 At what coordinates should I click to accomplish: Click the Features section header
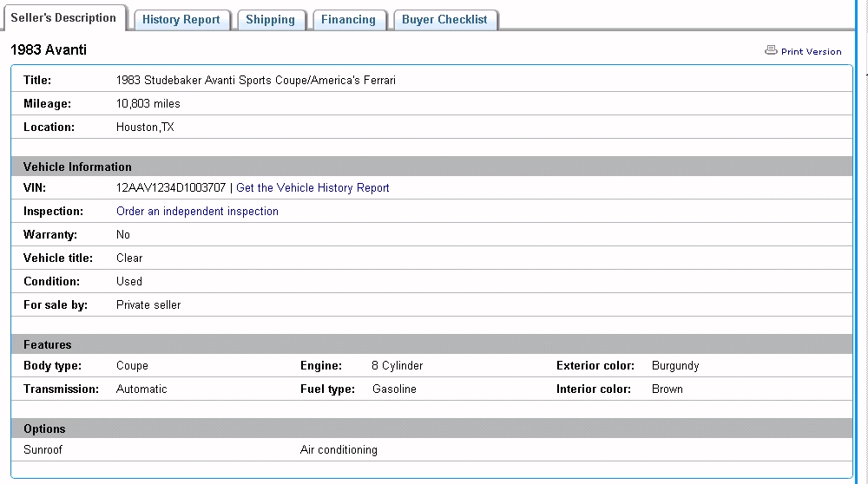tap(48, 344)
